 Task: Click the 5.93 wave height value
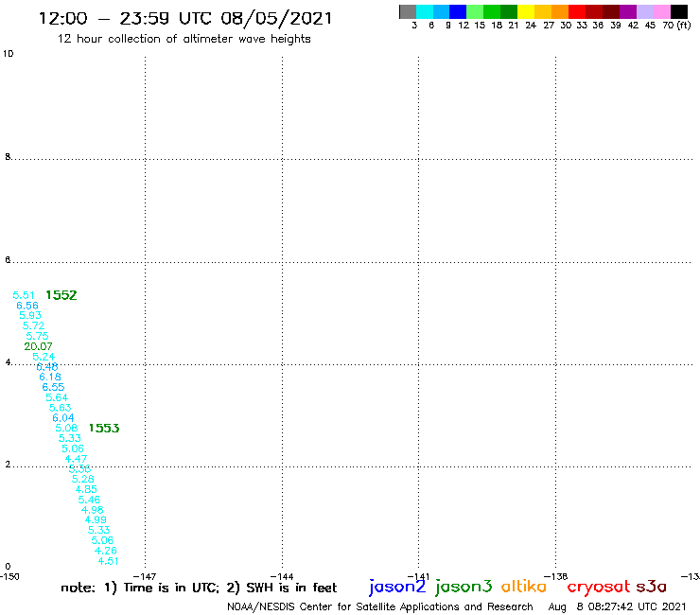pyautogui.click(x=30, y=315)
